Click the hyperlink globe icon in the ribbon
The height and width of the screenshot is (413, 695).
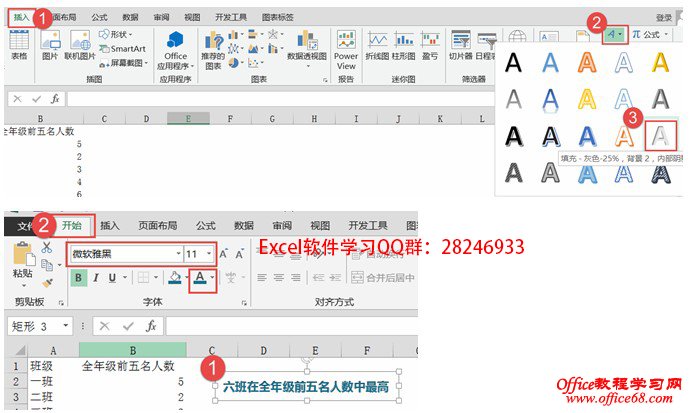pos(517,36)
